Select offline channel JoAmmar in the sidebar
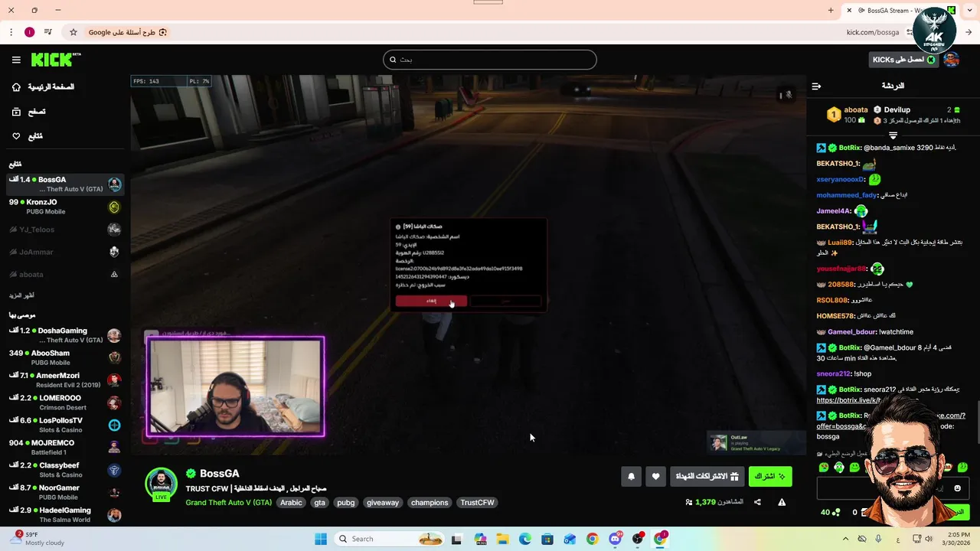 click(65, 252)
